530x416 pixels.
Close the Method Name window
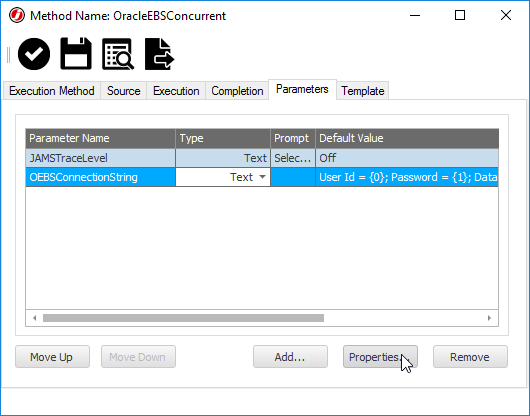(x=506, y=16)
